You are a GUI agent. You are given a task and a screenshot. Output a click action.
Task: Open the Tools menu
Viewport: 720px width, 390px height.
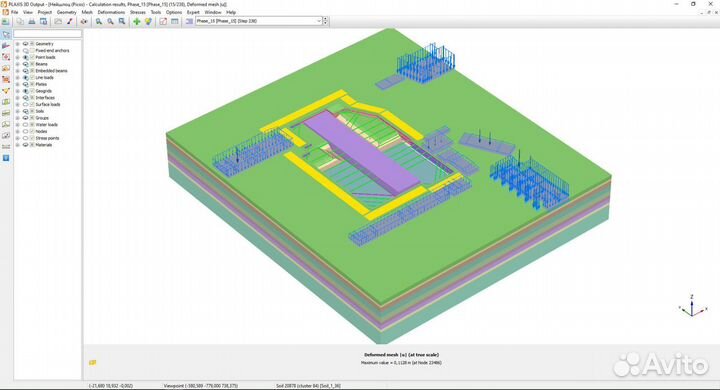pyautogui.click(x=156, y=12)
